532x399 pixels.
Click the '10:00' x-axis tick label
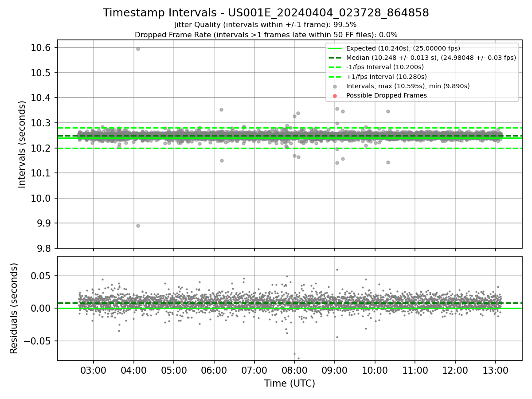point(375,370)
